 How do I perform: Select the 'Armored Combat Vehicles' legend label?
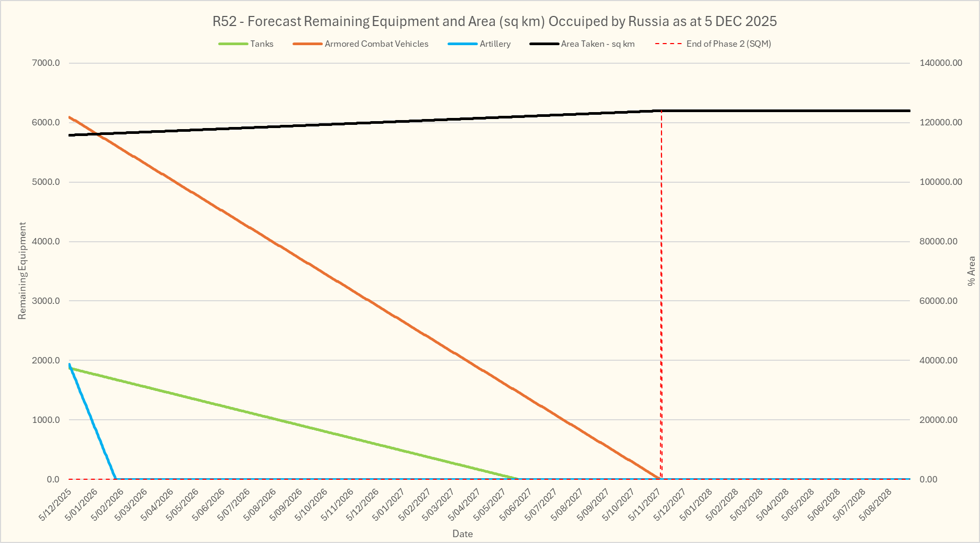(x=376, y=44)
